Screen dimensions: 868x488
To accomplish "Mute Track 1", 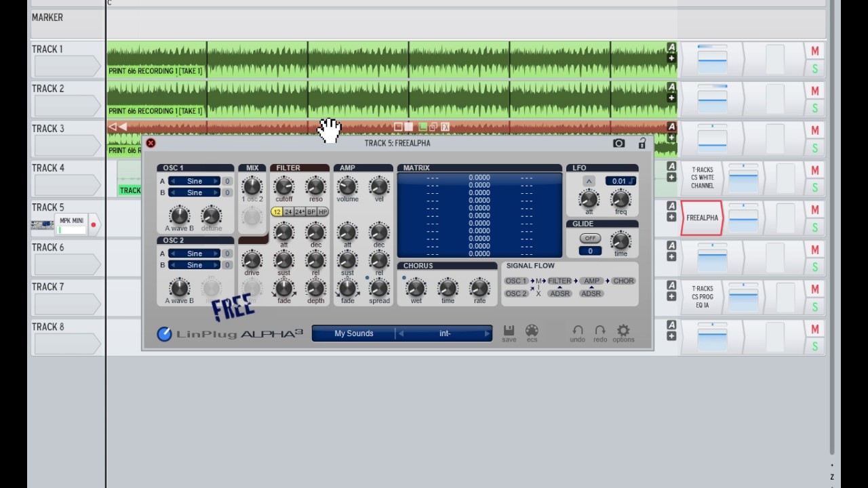I will pos(815,51).
